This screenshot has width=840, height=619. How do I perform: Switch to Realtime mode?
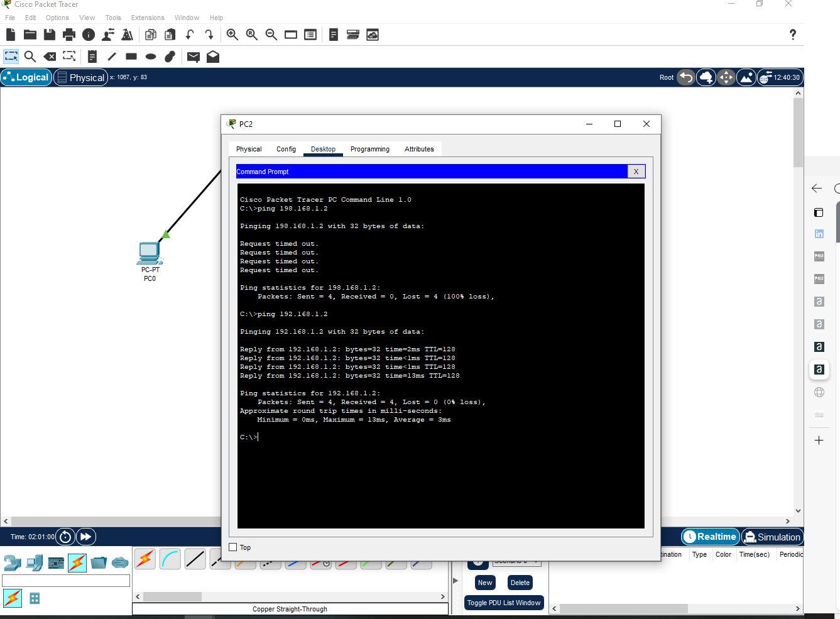point(711,537)
